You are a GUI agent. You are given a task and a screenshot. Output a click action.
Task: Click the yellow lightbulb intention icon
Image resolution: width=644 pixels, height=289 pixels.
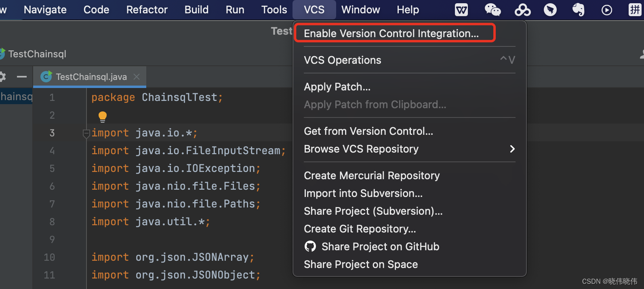coord(103,117)
